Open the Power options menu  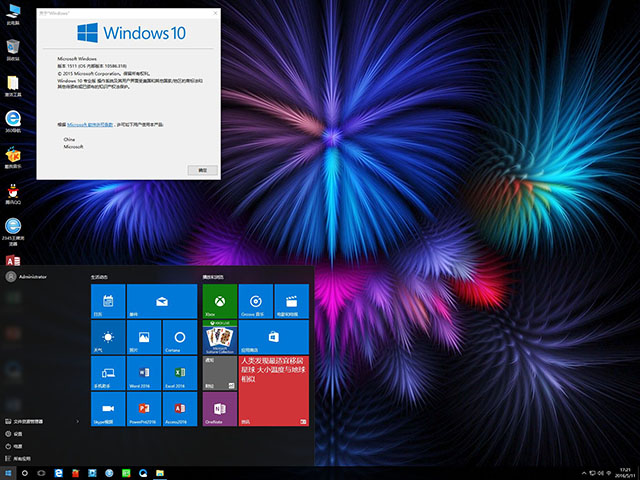coord(18,446)
